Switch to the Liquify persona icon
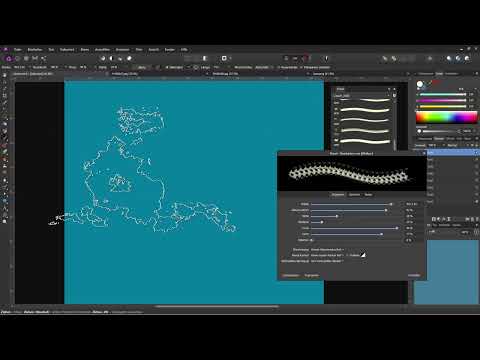The image size is (480, 360). (x=17, y=59)
